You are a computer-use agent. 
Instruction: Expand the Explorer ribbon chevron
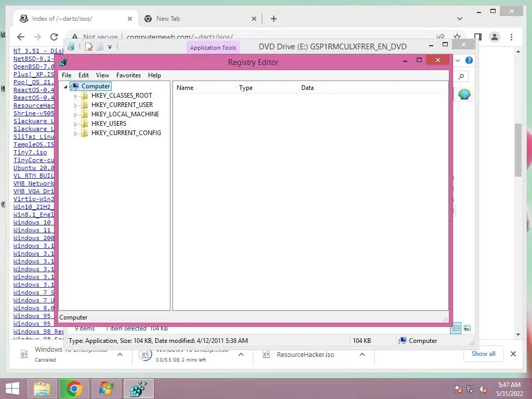pyautogui.click(x=458, y=60)
